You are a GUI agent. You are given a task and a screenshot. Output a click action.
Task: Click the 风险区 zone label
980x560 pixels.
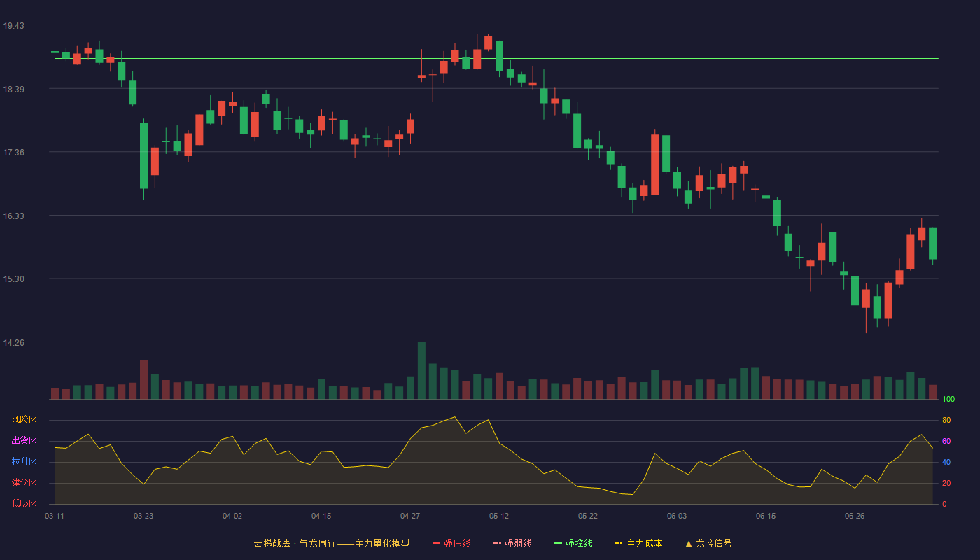[x=24, y=420]
